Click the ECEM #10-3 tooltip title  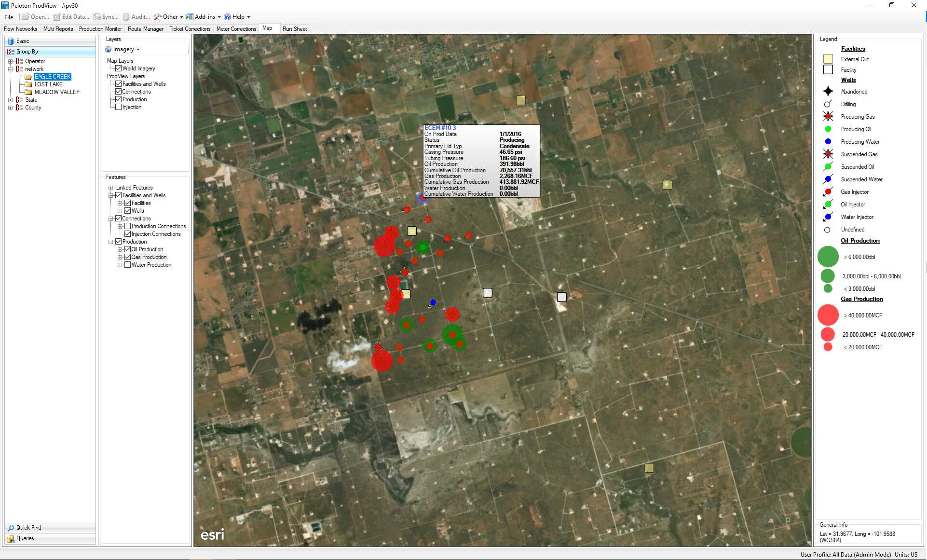click(x=440, y=128)
